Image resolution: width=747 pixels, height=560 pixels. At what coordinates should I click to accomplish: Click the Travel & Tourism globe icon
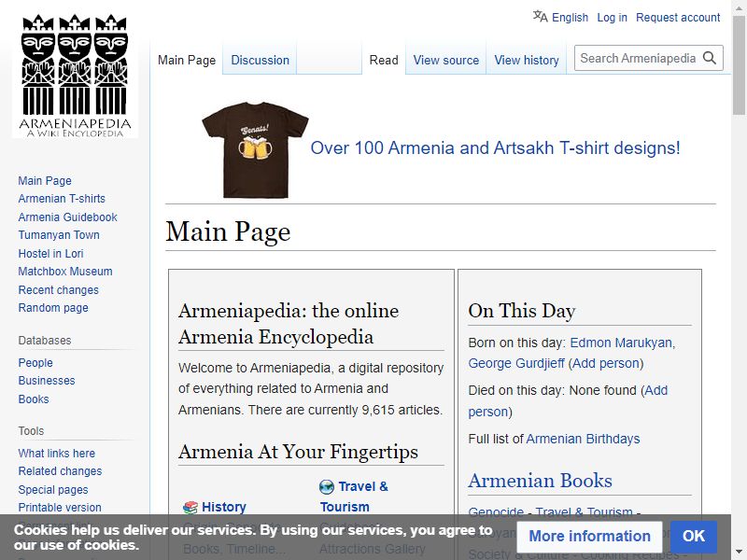click(327, 486)
